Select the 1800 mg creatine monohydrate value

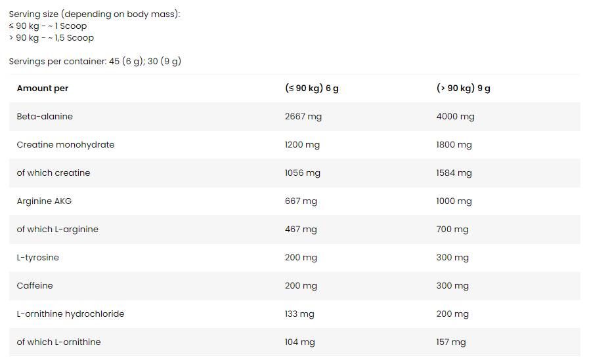click(x=454, y=145)
